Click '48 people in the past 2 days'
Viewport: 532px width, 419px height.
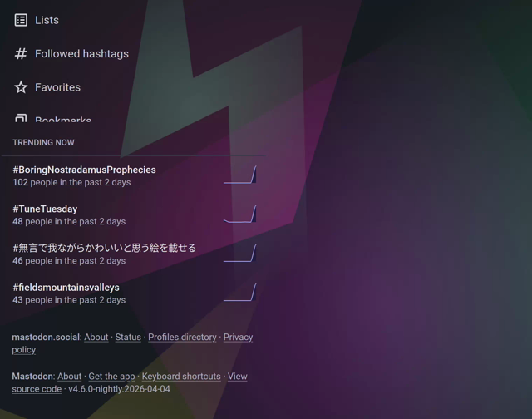click(69, 221)
